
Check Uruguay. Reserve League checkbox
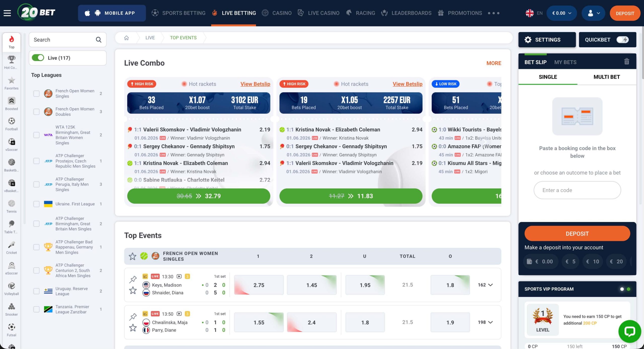point(36,291)
